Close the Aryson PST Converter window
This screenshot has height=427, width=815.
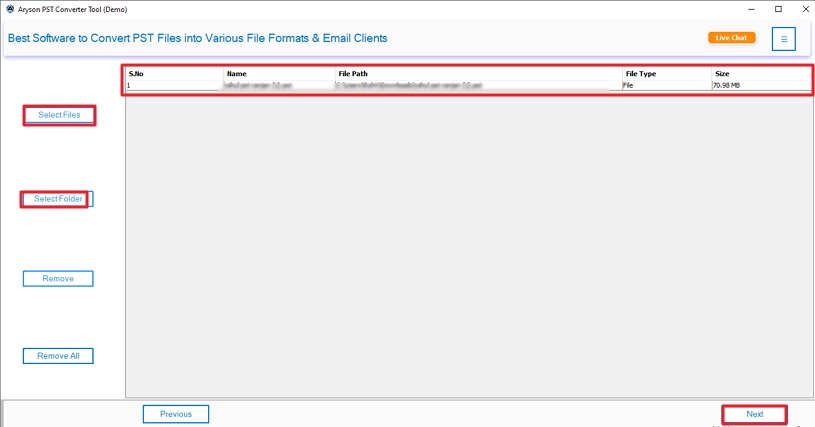[805, 9]
